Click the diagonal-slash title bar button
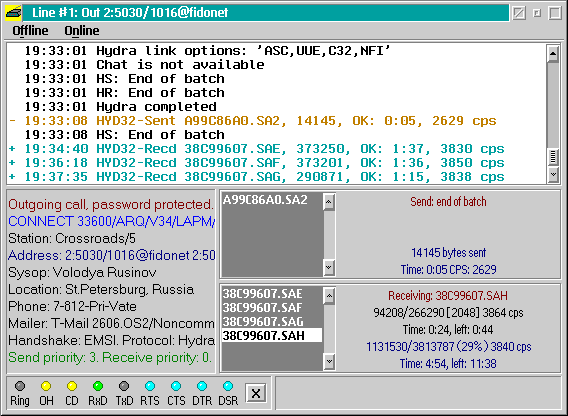The width and height of the screenshot is (568, 416). [x=519, y=13]
